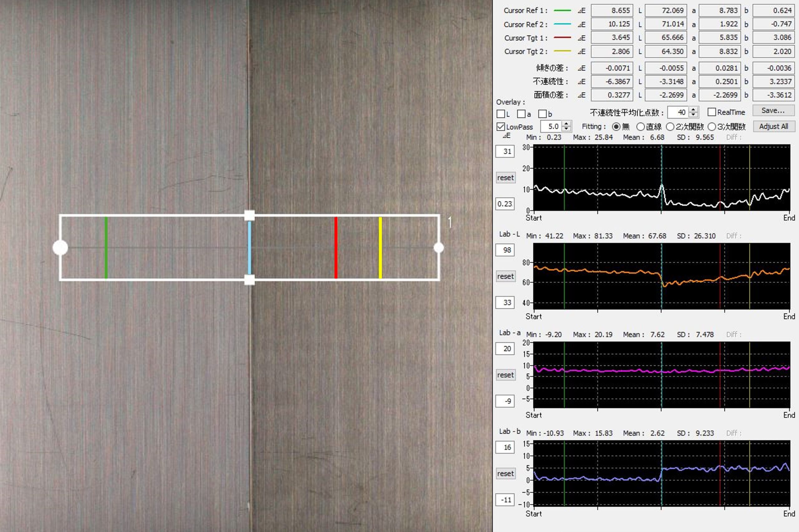Click the Cursor Tgt 1 L value 65.666
The image size is (799, 532).
pyautogui.click(x=666, y=37)
